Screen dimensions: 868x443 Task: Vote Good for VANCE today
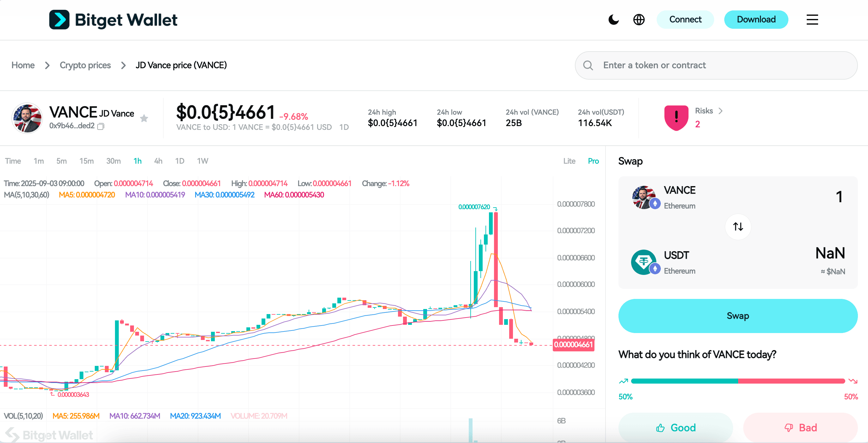click(x=676, y=428)
